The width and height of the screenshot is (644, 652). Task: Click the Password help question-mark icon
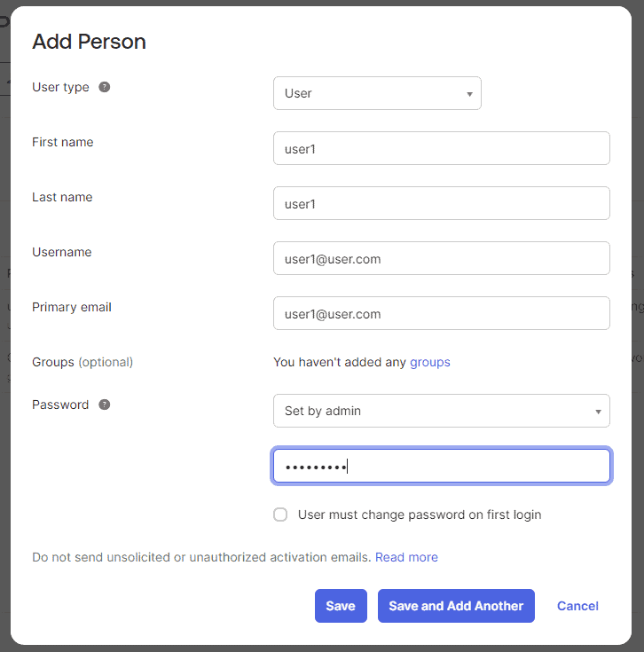pos(105,405)
